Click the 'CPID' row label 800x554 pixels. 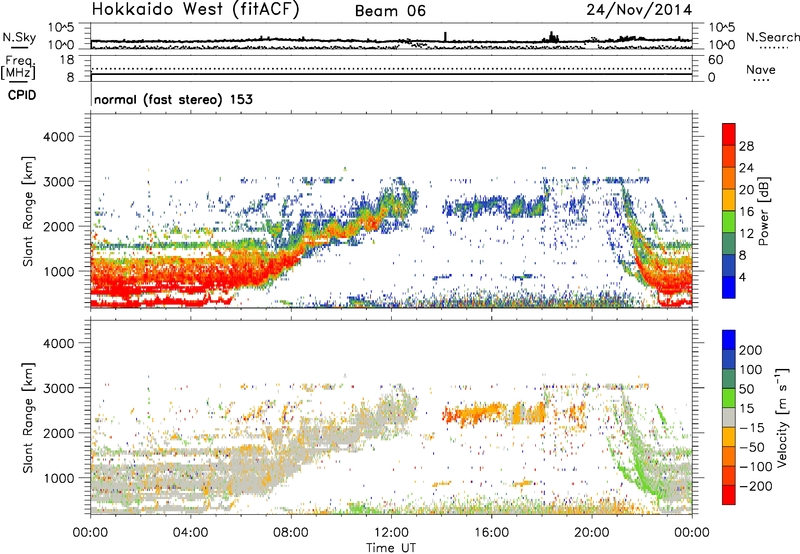tap(22, 95)
